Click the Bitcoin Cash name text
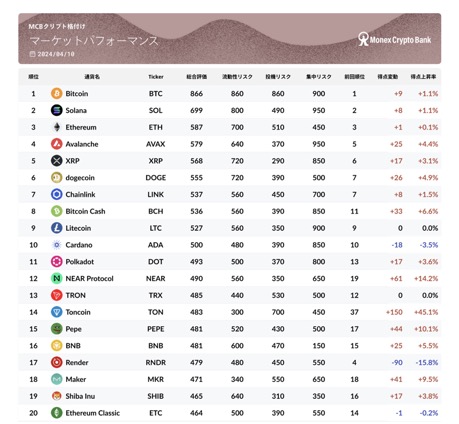 [x=85, y=211]
